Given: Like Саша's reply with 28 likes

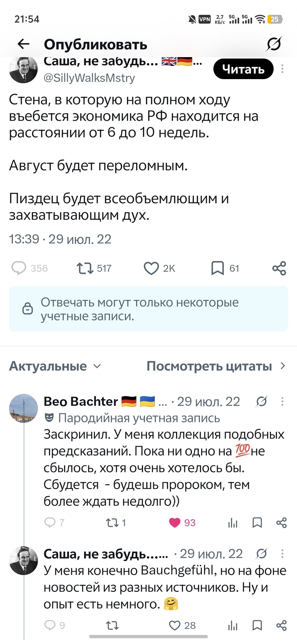Looking at the screenshot, I should [x=175, y=626].
